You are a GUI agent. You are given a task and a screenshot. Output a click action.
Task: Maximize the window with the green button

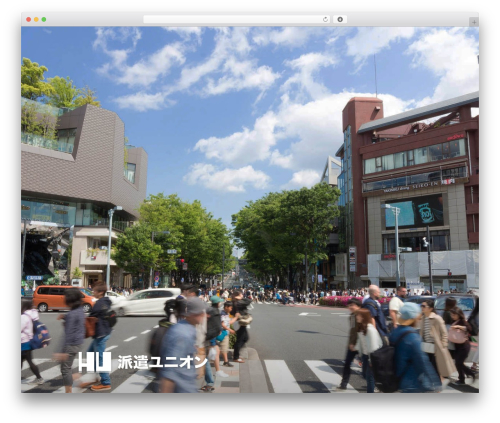click(x=44, y=20)
